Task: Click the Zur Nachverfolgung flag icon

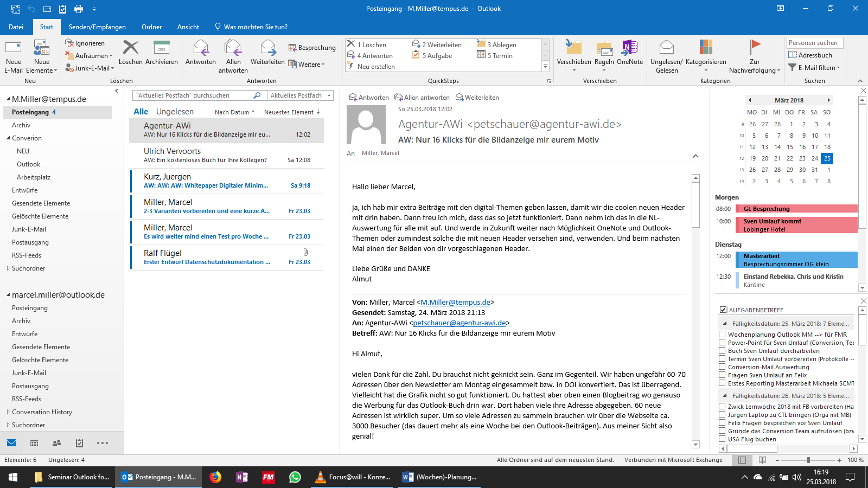Action: (755, 48)
